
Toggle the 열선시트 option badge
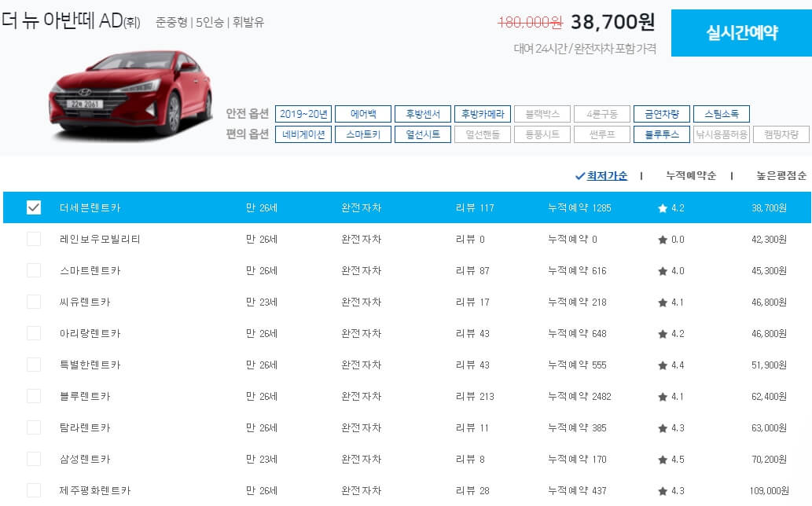424,134
